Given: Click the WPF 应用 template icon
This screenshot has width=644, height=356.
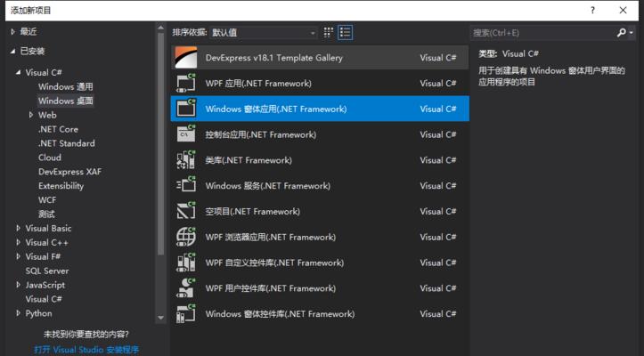Looking at the screenshot, I should (185, 83).
